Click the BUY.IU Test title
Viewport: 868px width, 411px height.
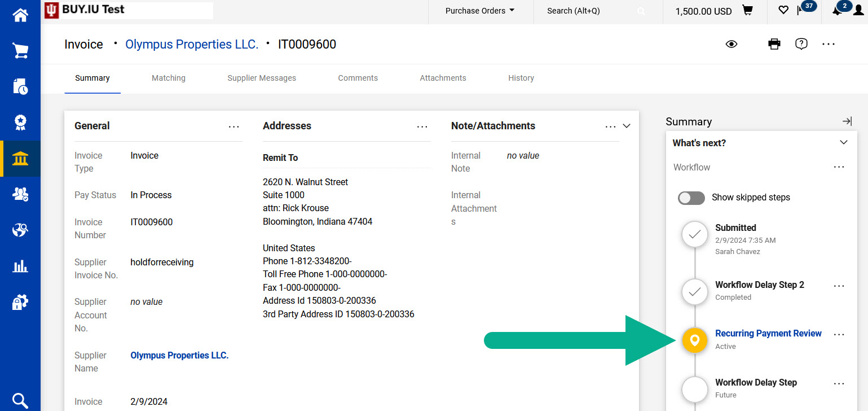(93, 10)
